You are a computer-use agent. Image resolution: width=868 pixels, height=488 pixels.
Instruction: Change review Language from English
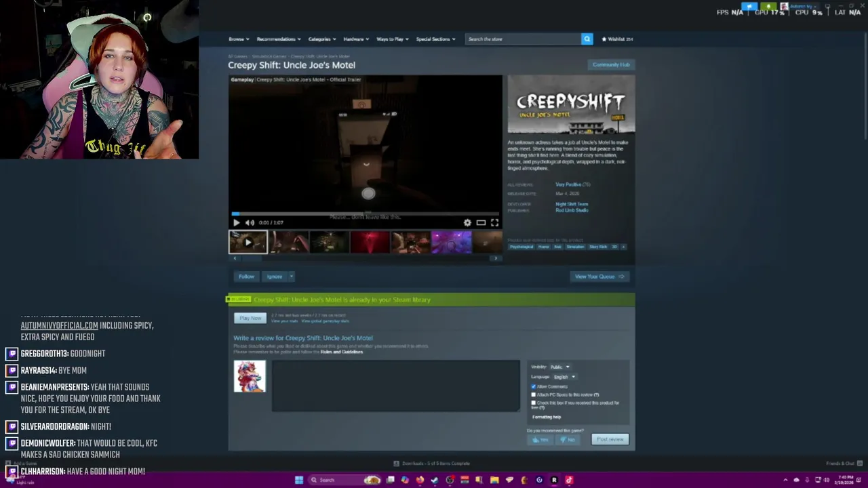564,377
